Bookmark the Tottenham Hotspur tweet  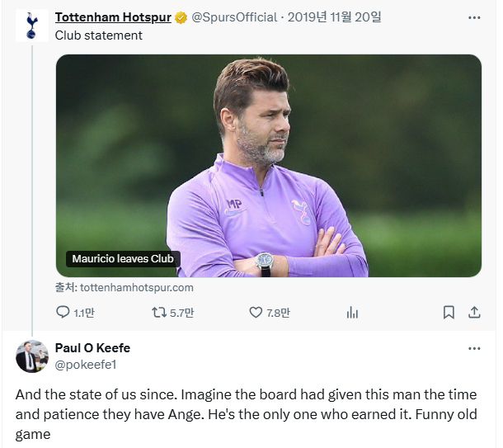point(449,313)
